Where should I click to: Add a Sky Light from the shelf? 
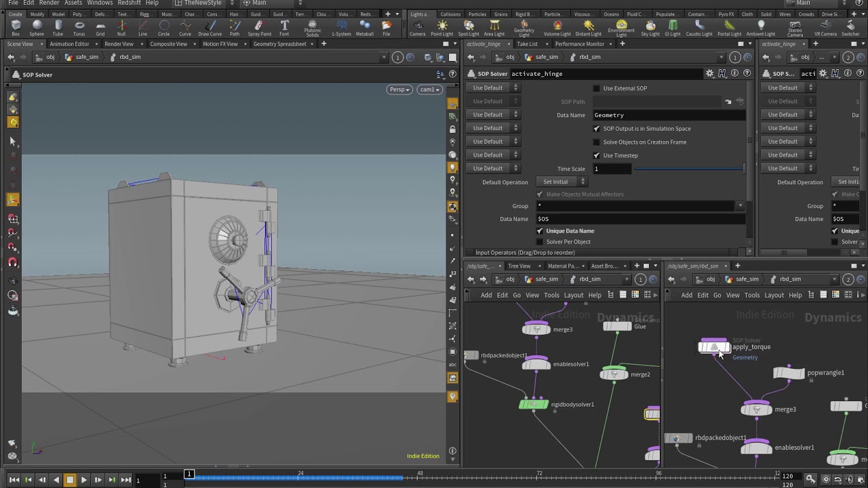650,28
